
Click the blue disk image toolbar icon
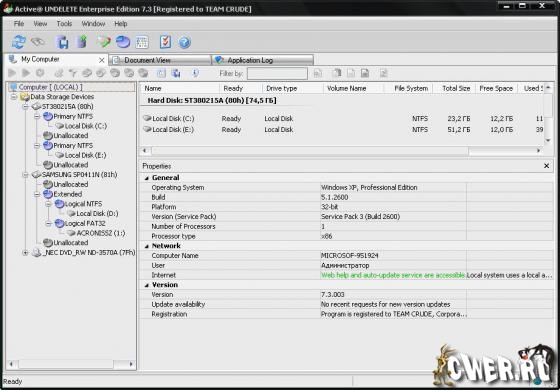[63, 42]
